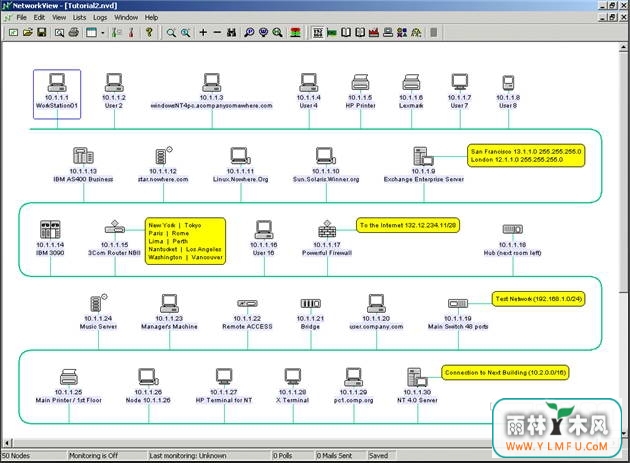Click the vertical scrollbar up arrow
The width and height of the screenshot is (630, 463).
pos(623,47)
